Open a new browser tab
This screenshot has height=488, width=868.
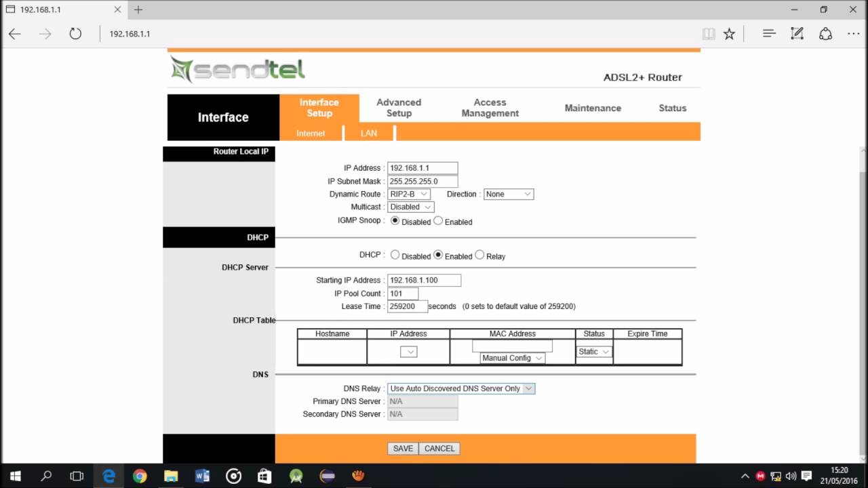pos(138,9)
